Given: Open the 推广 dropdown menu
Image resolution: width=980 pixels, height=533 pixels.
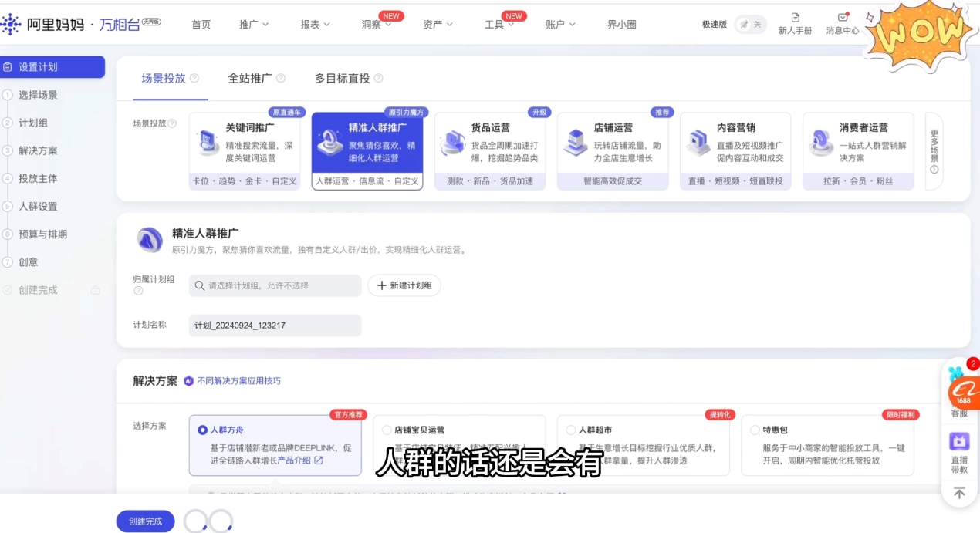Looking at the screenshot, I should tap(253, 24).
